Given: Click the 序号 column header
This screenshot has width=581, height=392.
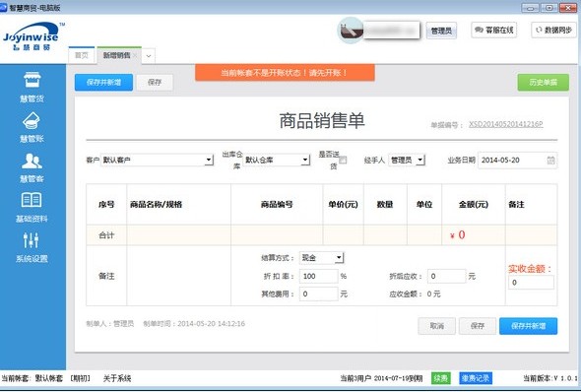Looking at the screenshot, I should (x=106, y=205).
